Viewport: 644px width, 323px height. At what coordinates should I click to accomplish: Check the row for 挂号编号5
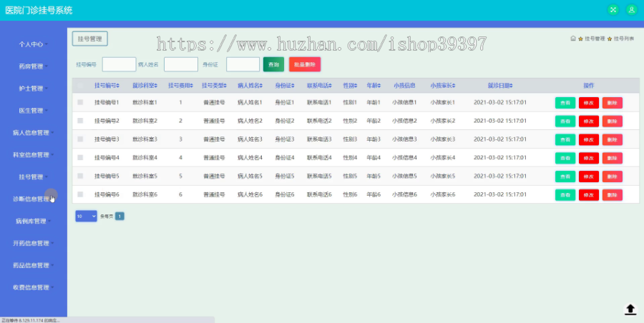80,176
